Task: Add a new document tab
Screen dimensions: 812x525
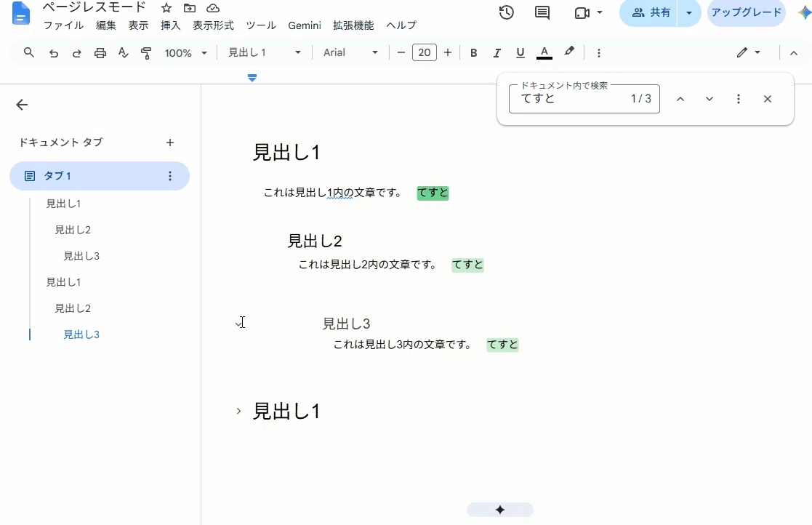Action: point(170,143)
